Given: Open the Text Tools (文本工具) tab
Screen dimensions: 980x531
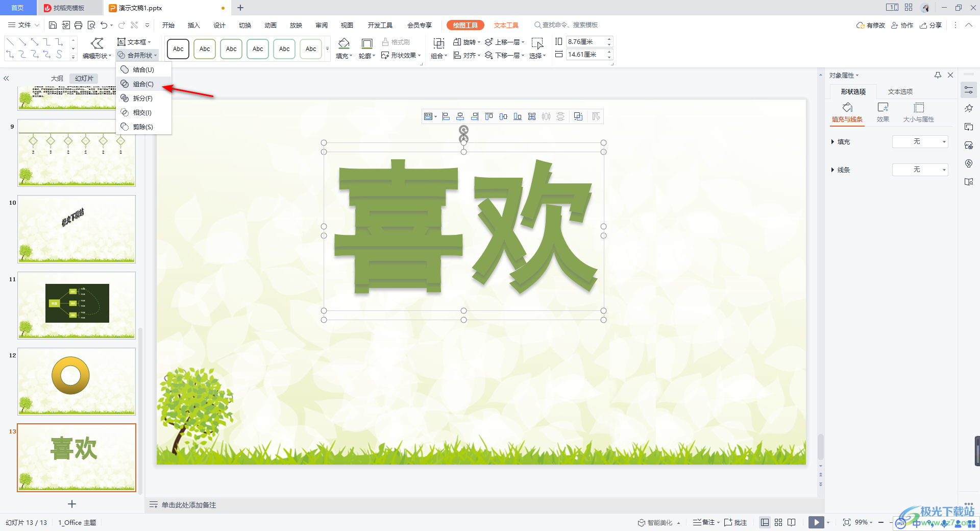Looking at the screenshot, I should (506, 25).
